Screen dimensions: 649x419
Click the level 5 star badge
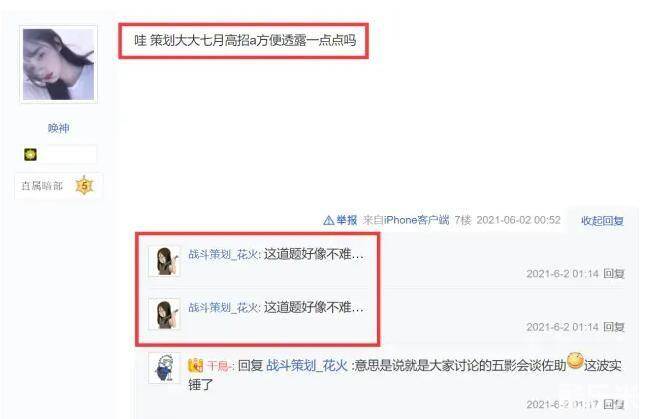point(84,185)
